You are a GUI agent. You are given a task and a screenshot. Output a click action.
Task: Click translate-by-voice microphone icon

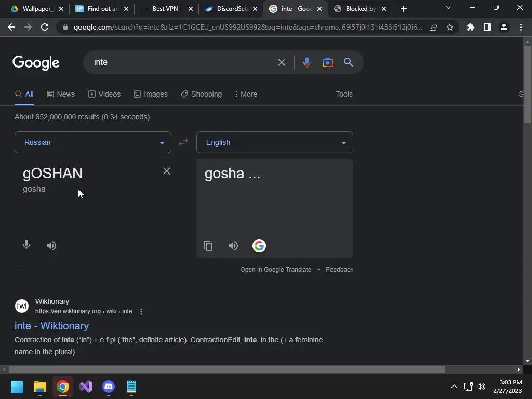[x=26, y=245]
